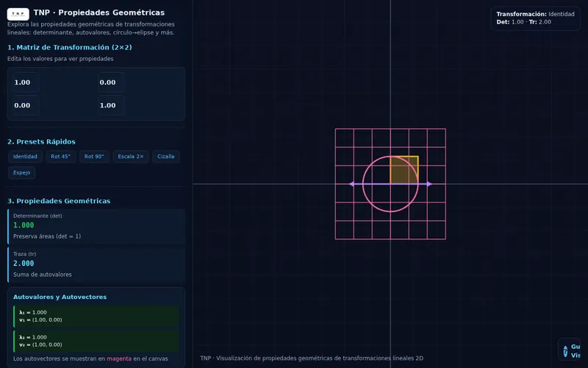This screenshot has width=588, height=368.
Task: Select the λ₁ = 1.000 eigenvalue box
Action: 96,316
